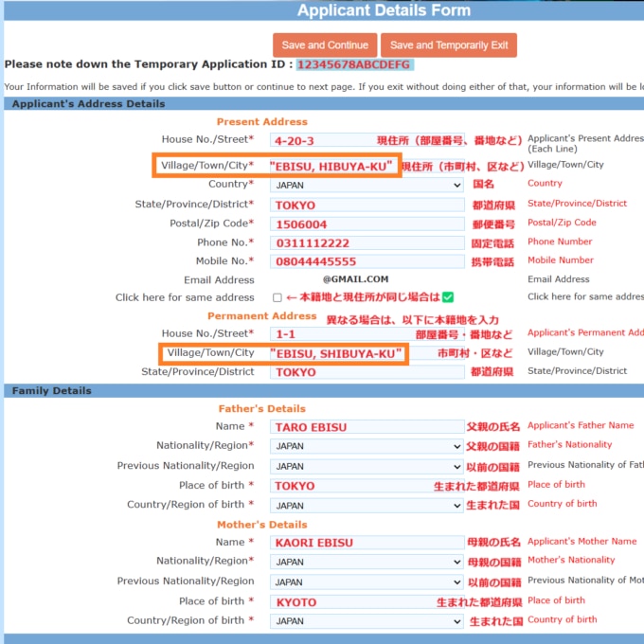Expand Father's Nationality/Region dropdown
The height and width of the screenshot is (644, 644).
pos(367,446)
